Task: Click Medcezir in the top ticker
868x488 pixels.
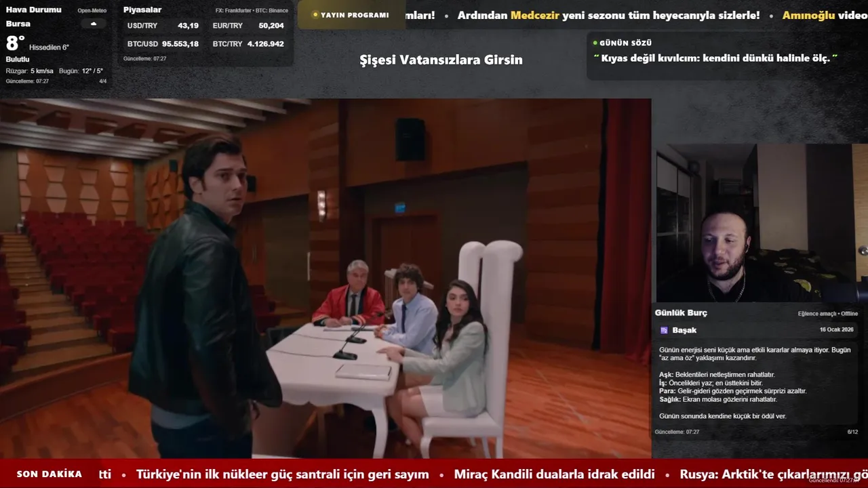Action: pos(535,15)
